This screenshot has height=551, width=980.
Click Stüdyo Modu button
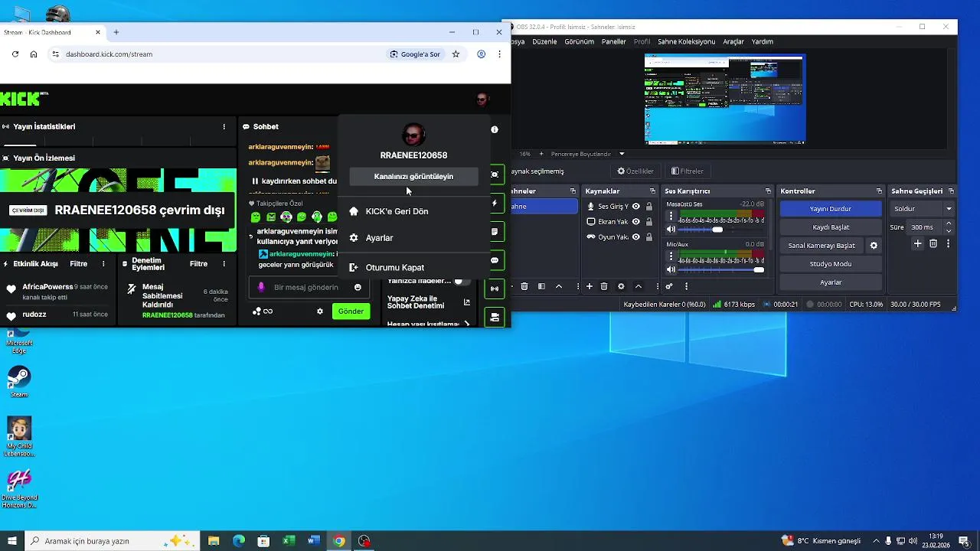[831, 264]
